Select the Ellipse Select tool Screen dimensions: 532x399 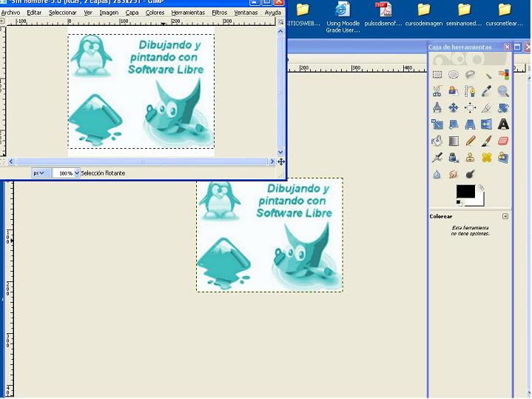[x=454, y=75]
